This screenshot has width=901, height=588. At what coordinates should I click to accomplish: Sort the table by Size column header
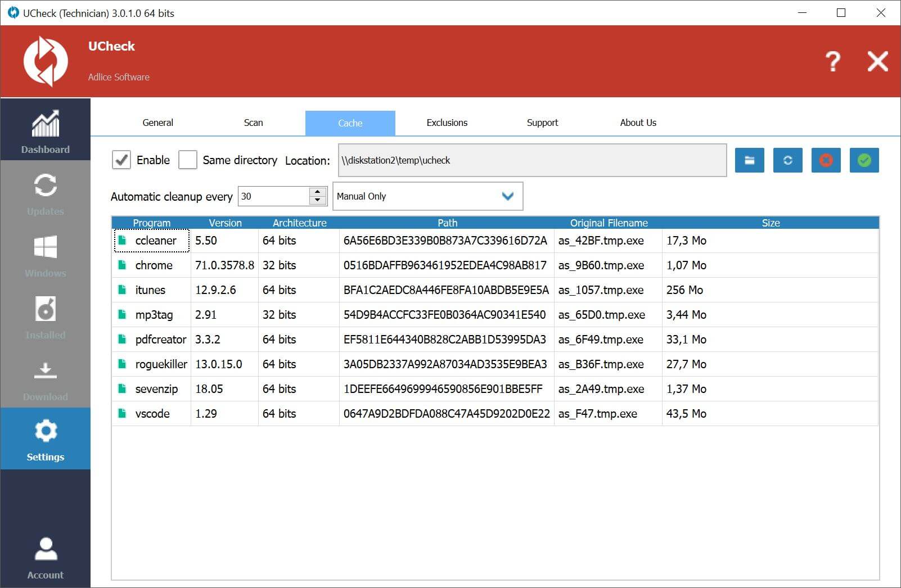click(x=770, y=223)
